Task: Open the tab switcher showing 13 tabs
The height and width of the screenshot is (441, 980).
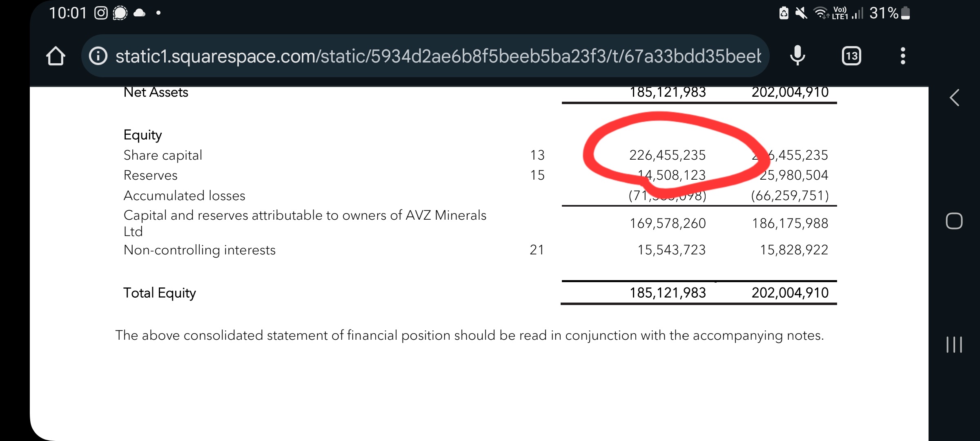Action: pos(851,56)
